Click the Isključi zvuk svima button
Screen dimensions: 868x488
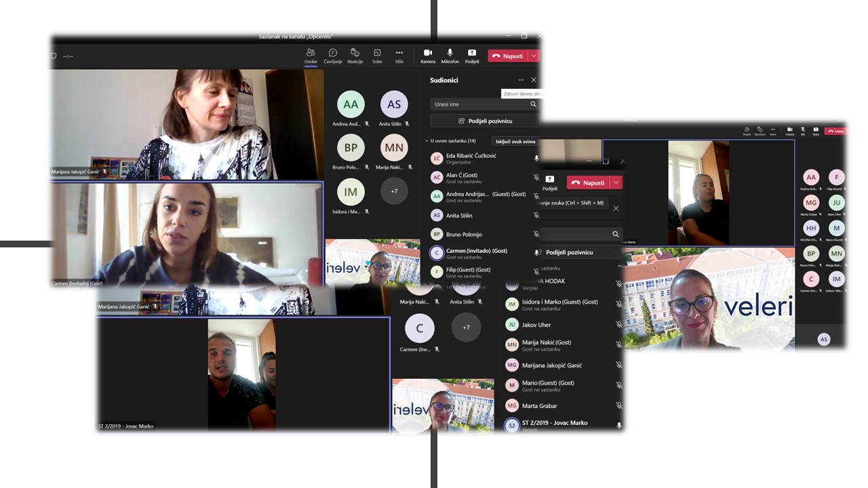(515, 142)
